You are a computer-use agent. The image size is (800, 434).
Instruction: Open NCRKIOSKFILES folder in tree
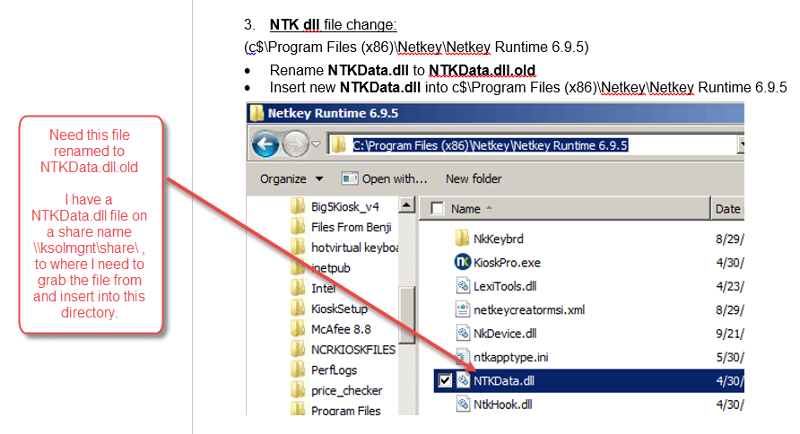tap(353, 349)
